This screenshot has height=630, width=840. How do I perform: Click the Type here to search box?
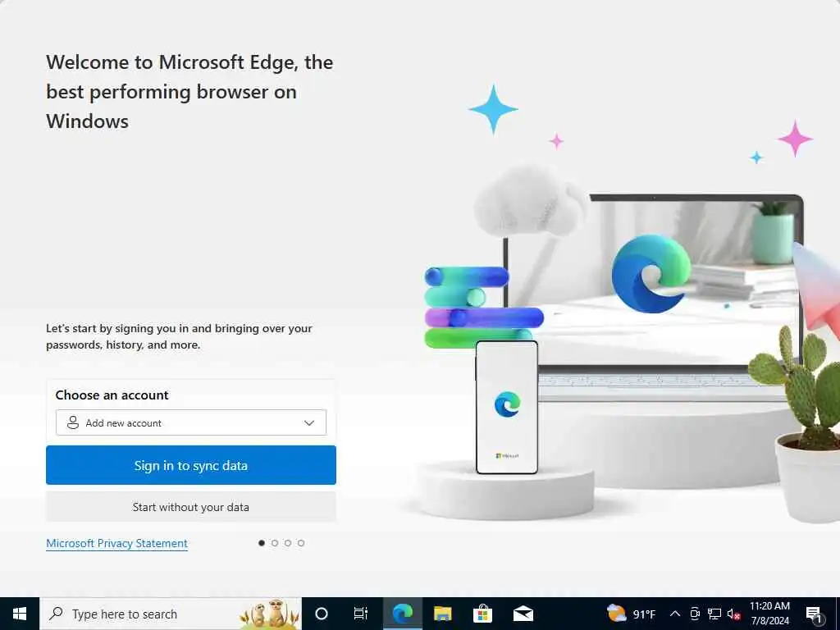[171, 614]
